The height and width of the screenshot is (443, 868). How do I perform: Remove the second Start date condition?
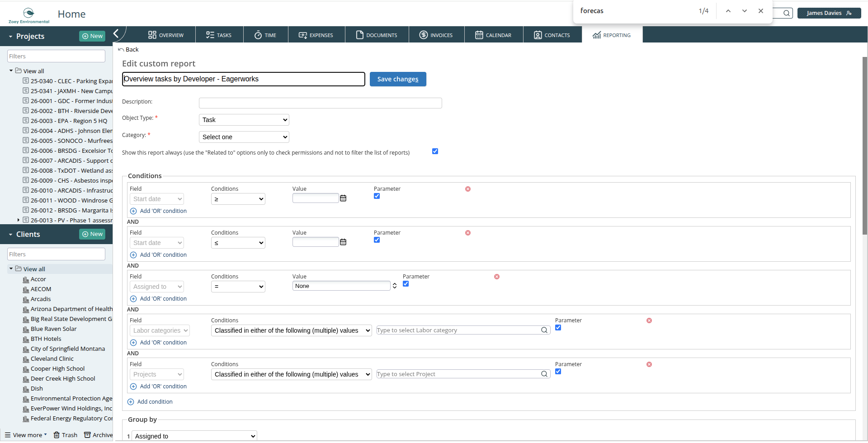click(468, 233)
